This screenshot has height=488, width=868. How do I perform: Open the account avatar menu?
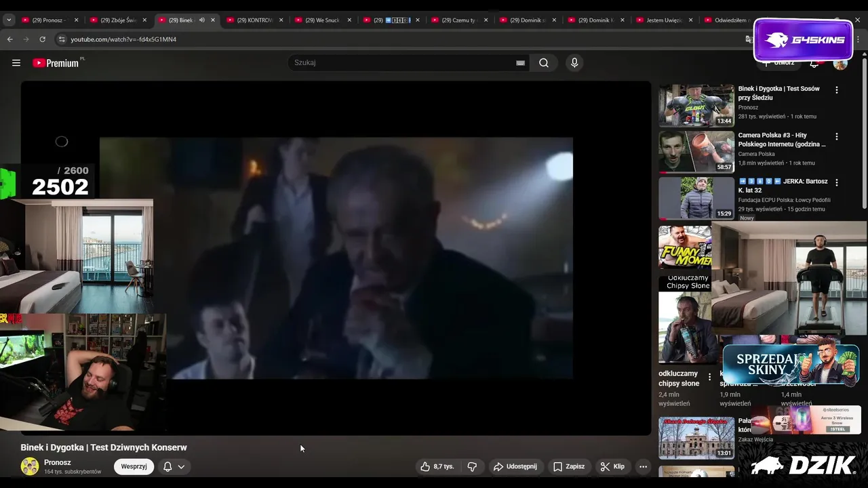[840, 64]
